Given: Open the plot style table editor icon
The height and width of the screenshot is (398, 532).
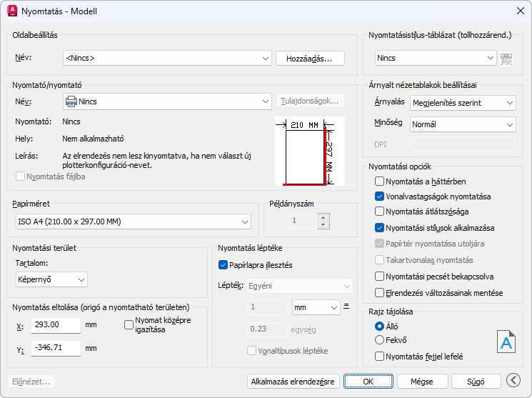Looking at the screenshot, I should point(506,59).
